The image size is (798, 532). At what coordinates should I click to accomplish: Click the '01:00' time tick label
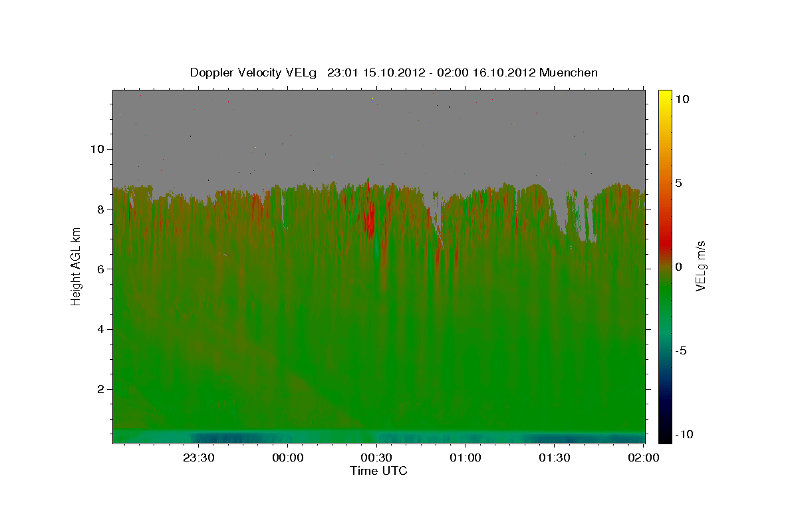tap(465, 458)
